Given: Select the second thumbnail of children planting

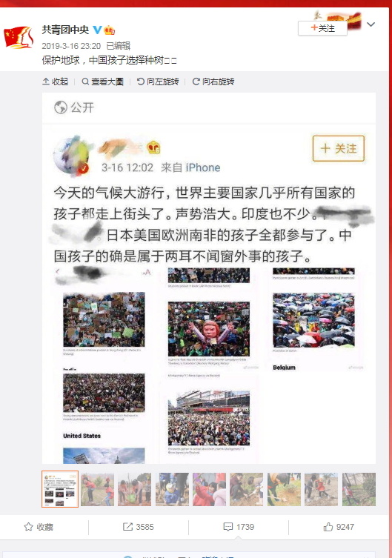Looking at the screenshot, I should click(98, 489).
